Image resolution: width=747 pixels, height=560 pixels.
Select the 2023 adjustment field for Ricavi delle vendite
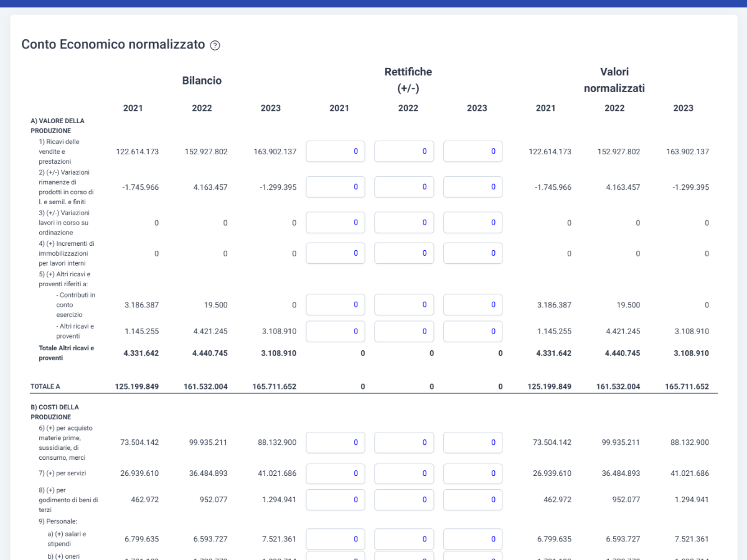coord(473,151)
